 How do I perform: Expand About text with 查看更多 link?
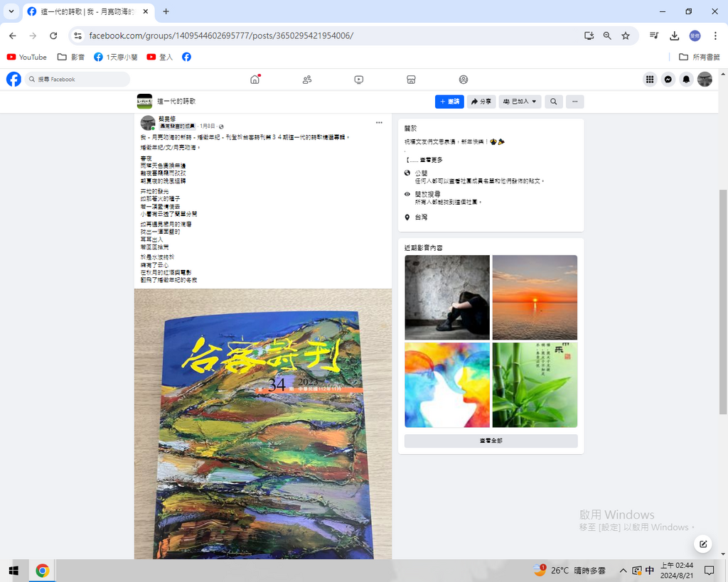pyautogui.click(x=431, y=160)
